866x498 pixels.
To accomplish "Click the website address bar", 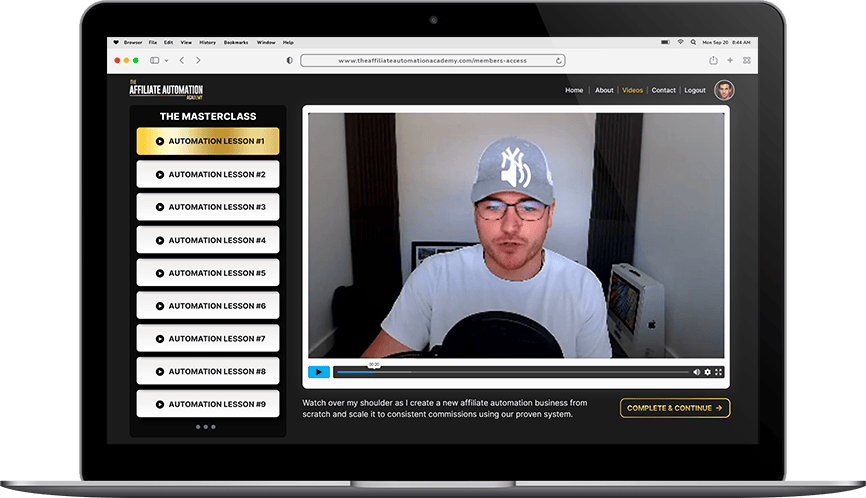I will coord(432,60).
